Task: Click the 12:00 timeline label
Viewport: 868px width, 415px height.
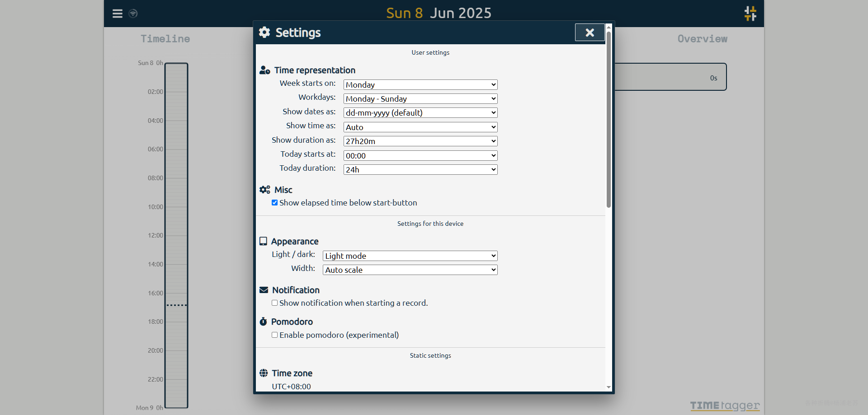Action: click(156, 236)
